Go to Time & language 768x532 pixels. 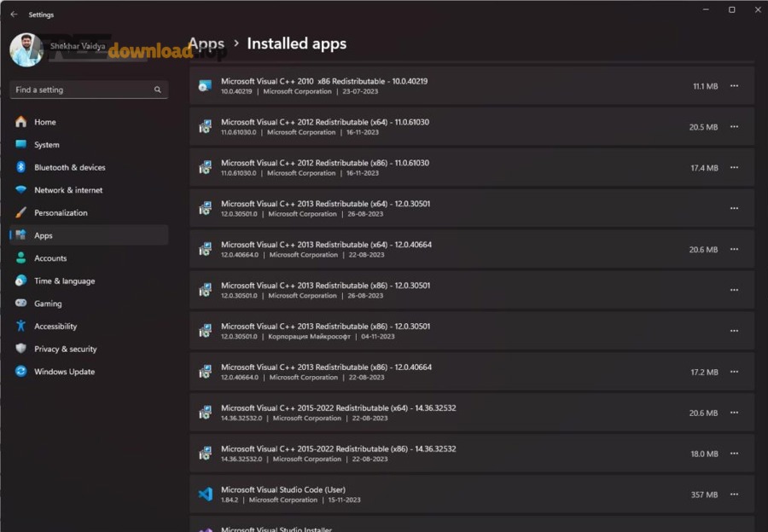89,281
